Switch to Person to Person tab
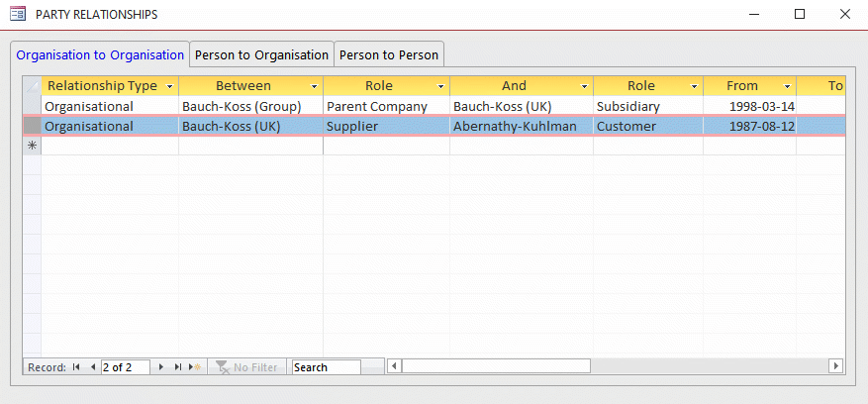 (x=389, y=54)
